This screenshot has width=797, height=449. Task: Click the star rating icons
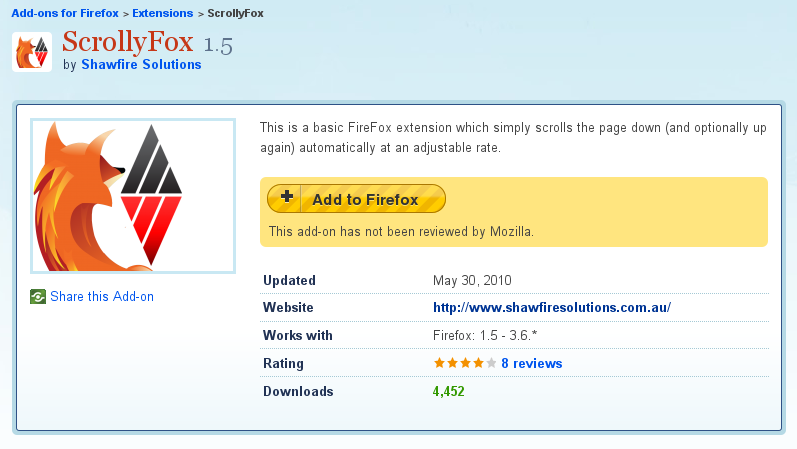(x=465, y=363)
